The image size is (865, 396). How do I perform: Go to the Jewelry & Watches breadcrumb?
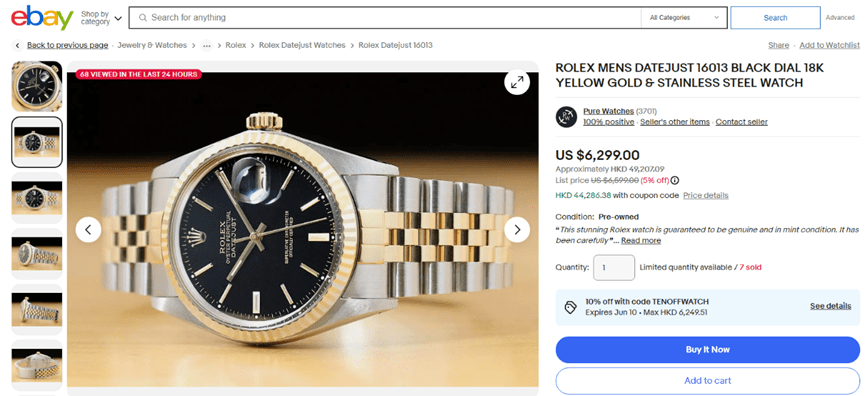pos(152,45)
